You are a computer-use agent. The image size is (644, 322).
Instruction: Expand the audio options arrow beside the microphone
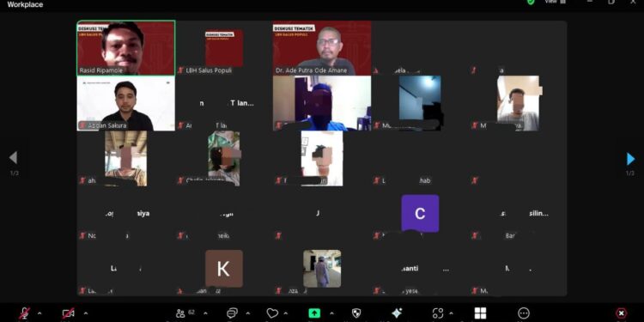click(x=39, y=313)
